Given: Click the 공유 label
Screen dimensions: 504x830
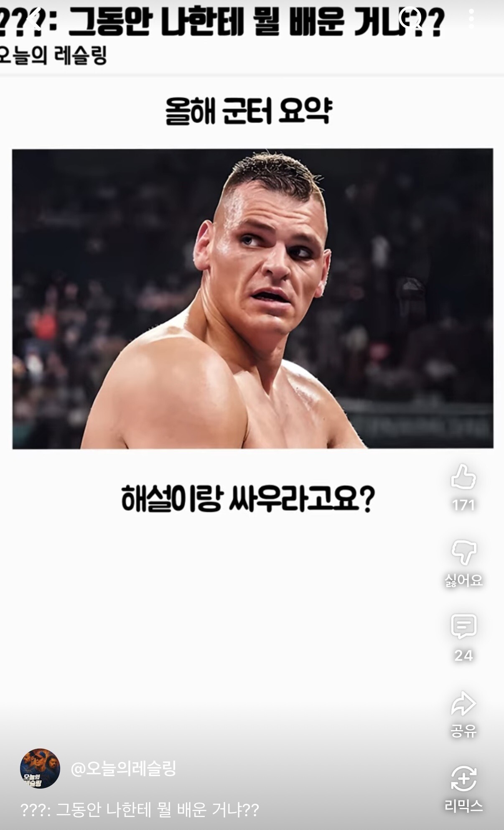Looking at the screenshot, I should 463,731.
